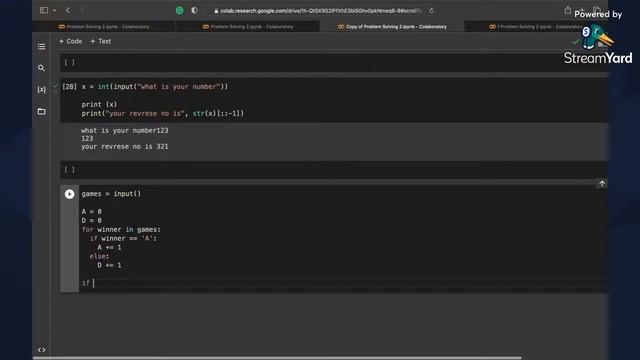Click the output text 'what is your number123'
Image resolution: width=640 pixels, height=360 pixels.
pyautogui.click(x=124, y=131)
